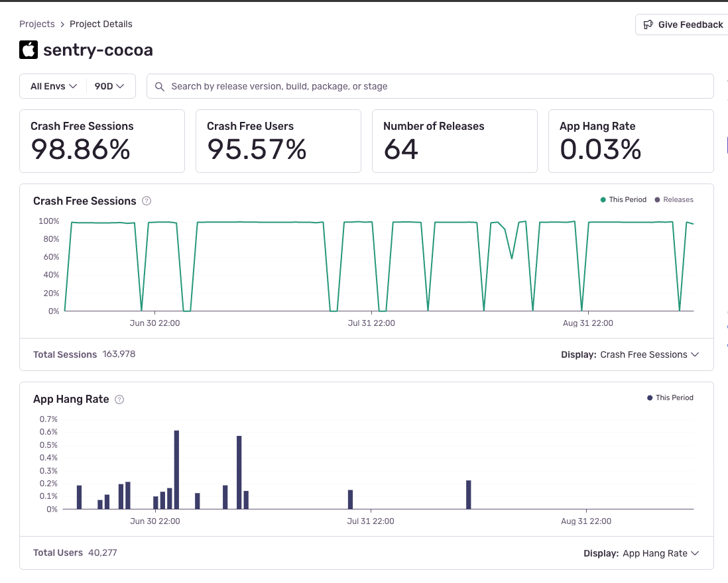Expand the Display: App Hang Rate selector
This screenshot has height=583, width=728.
pyautogui.click(x=641, y=553)
